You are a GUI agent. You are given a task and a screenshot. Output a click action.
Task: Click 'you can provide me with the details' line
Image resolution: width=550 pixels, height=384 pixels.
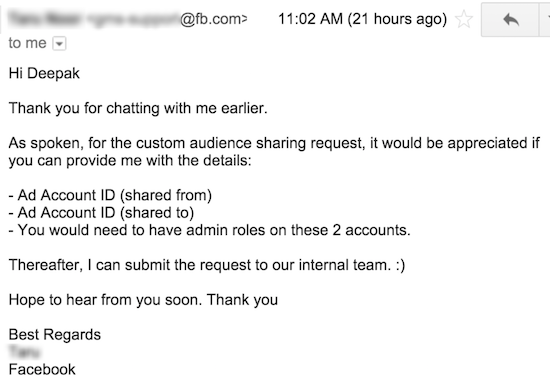130,161
